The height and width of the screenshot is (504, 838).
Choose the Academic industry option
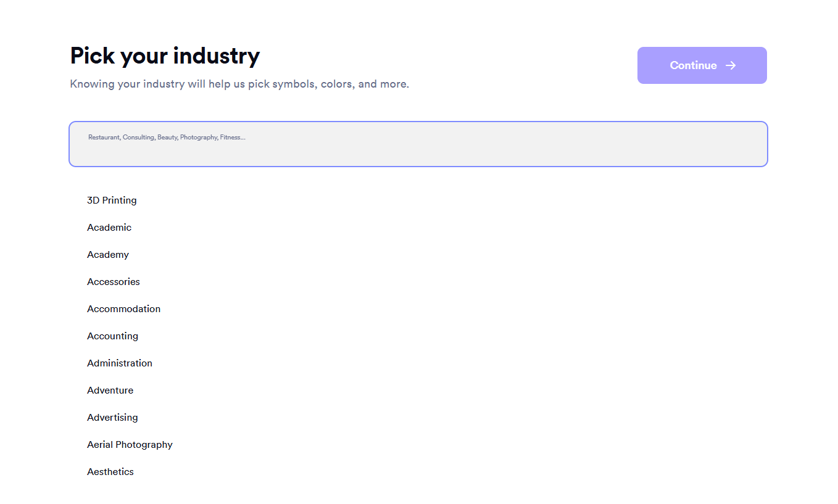point(109,228)
